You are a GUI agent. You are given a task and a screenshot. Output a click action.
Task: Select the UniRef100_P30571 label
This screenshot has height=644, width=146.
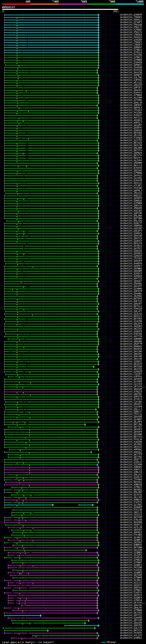click(x=131, y=503)
